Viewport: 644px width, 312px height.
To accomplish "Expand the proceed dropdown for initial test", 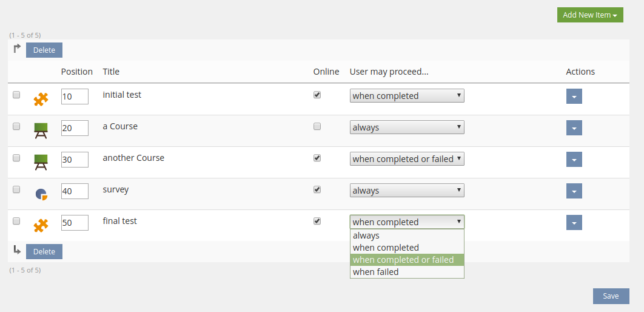I will (x=407, y=96).
